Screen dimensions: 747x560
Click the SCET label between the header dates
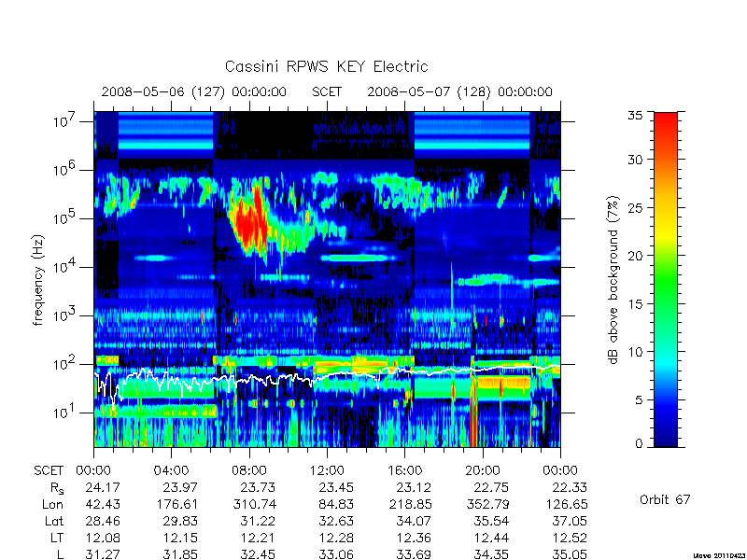(327, 91)
